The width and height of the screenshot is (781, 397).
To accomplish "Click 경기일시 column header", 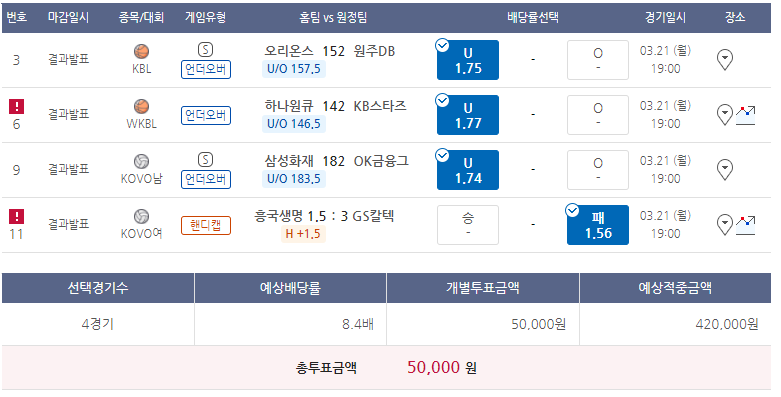I will click(665, 17).
